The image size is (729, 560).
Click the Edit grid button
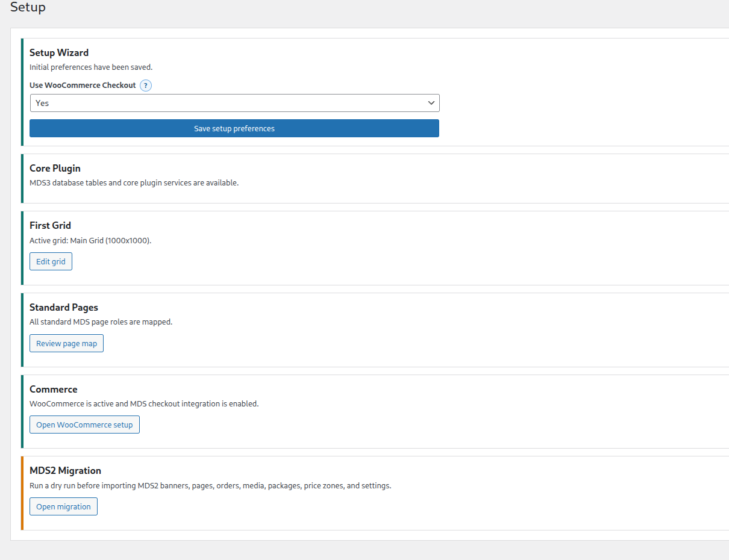tap(51, 262)
